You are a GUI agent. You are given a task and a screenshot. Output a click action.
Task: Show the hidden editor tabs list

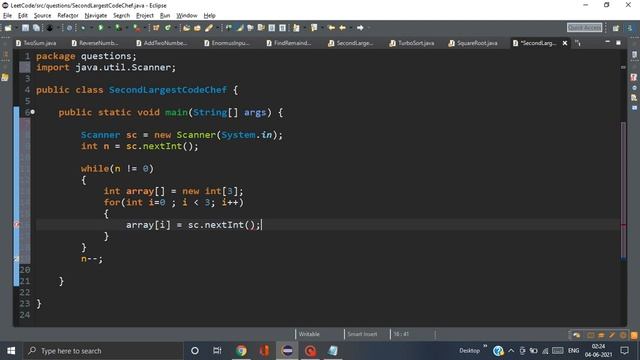tap(578, 43)
